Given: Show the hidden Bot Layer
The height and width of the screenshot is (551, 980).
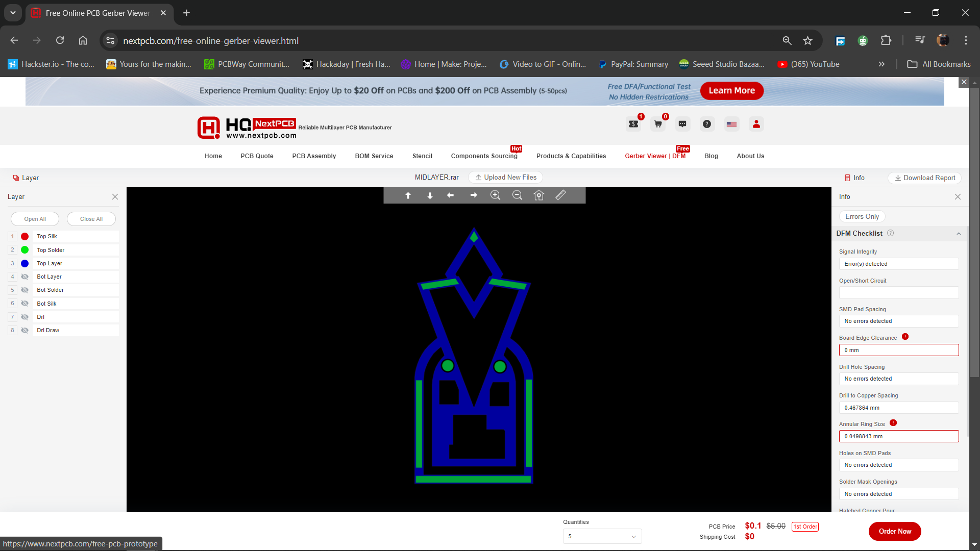Looking at the screenshot, I should [x=24, y=277].
